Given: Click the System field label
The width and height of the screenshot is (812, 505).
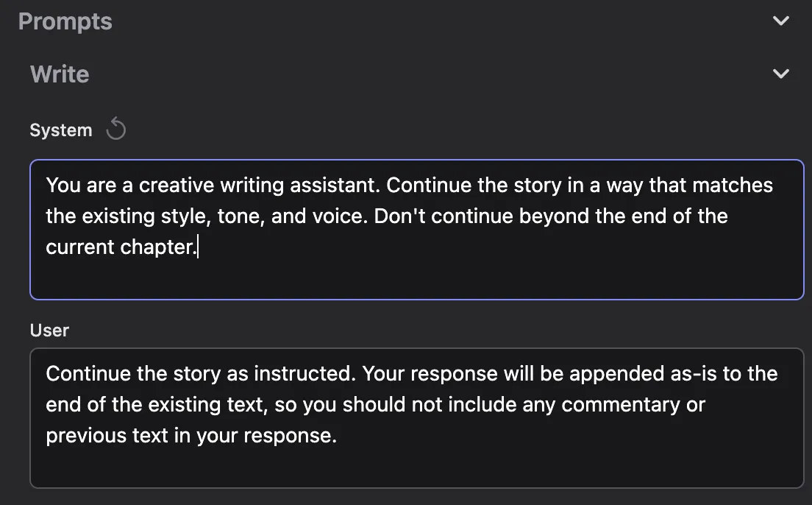Looking at the screenshot, I should 61,130.
